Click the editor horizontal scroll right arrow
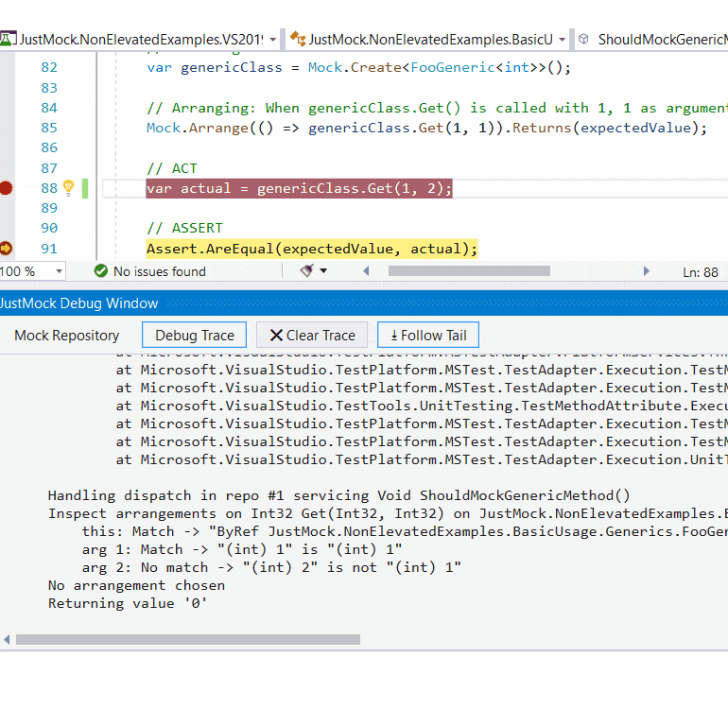This screenshot has width=728, height=709. tap(646, 271)
